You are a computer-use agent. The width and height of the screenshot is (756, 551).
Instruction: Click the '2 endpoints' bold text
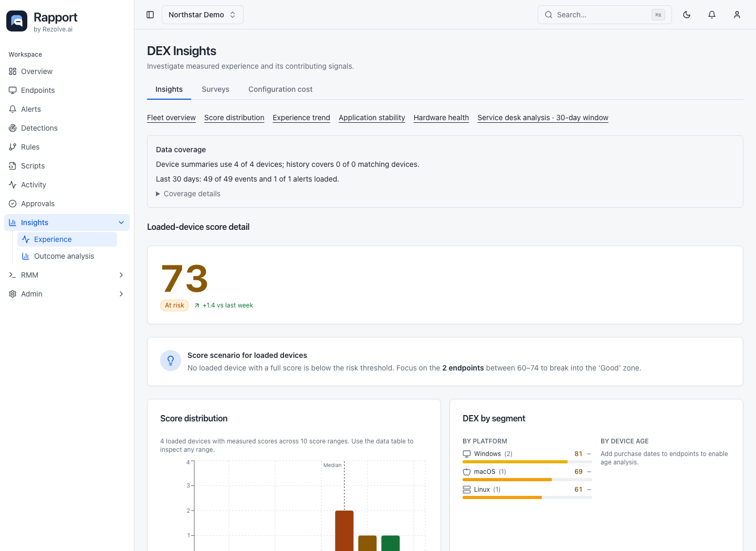pos(463,368)
